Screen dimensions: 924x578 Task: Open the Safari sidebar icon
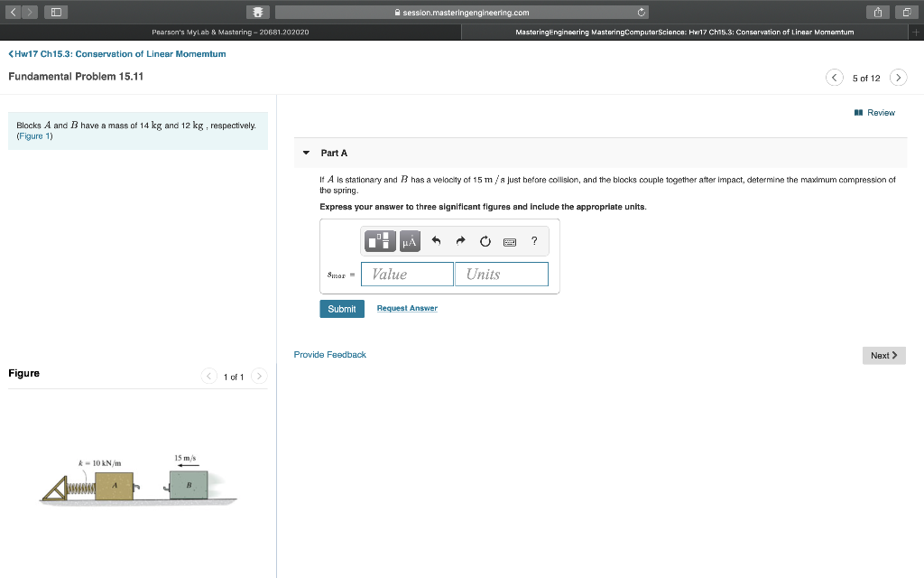55,12
